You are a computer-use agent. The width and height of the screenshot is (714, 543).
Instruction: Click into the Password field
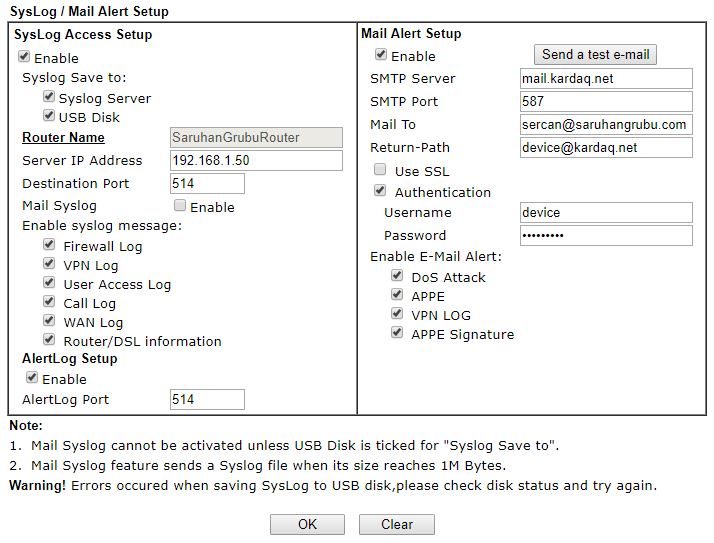(x=606, y=235)
